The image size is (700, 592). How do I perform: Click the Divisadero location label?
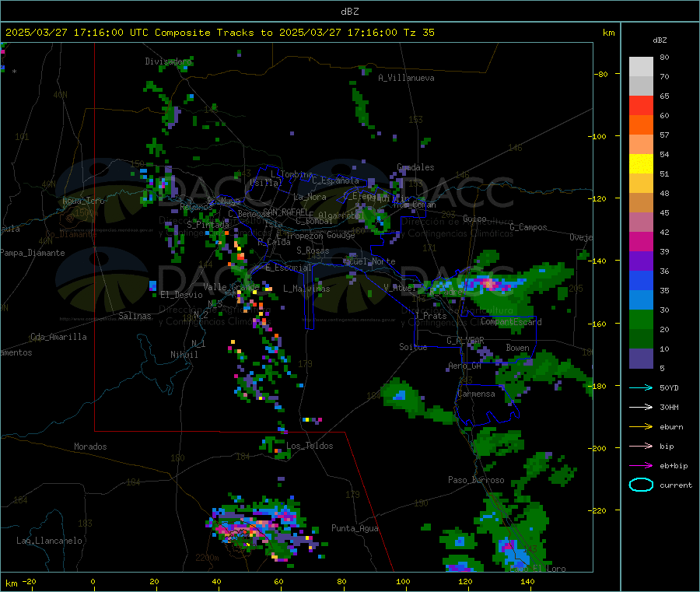pos(168,61)
